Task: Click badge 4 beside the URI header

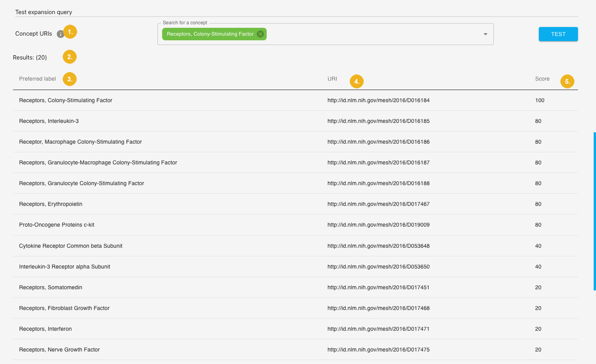Action: coord(357,81)
